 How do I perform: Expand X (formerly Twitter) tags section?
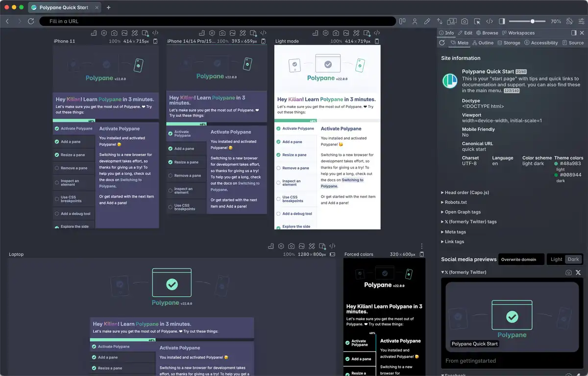[x=469, y=222]
